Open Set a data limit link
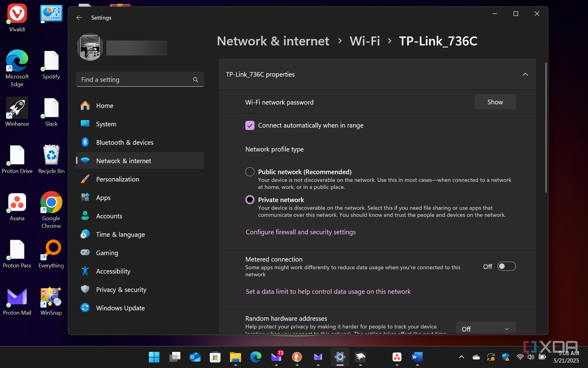 (x=328, y=292)
